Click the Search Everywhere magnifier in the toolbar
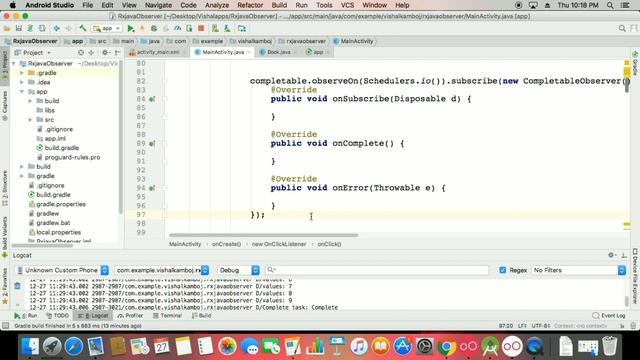 622,29
